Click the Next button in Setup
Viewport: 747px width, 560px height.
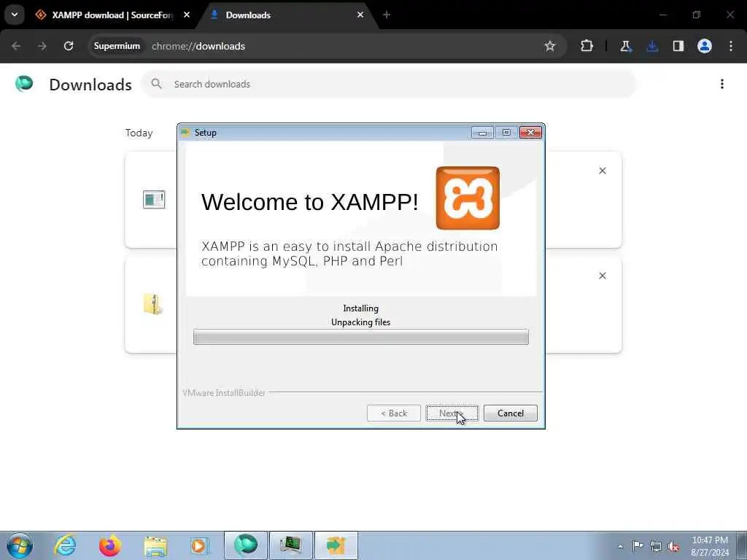452,413
